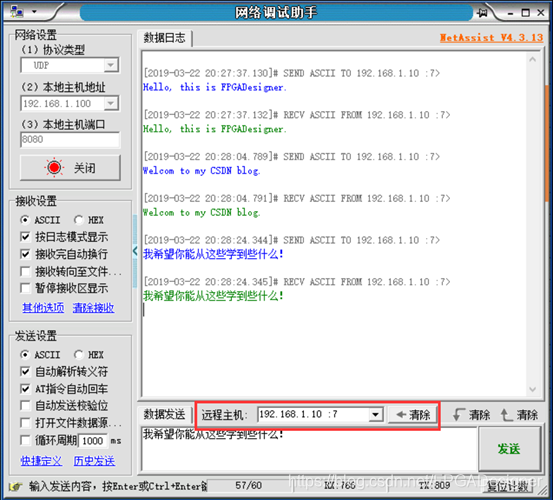
Task: Click the 复位计数 button
Action: 508,487
